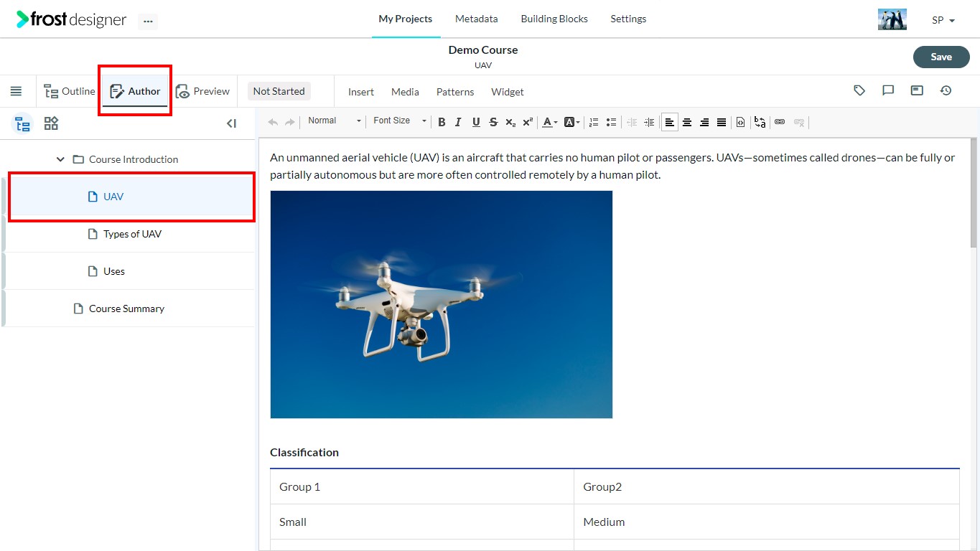The height and width of the screenshot is (551, 980).
Task: Toggle bold formatting
Action: [x=442, y=122]
